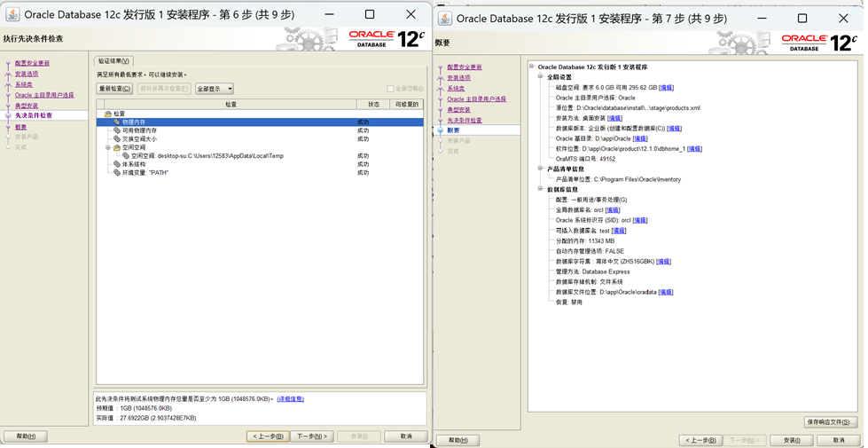Click 上一步(B) in the step 7 window
The height and width of the screenshot is (448, 868).
point(700,440)
